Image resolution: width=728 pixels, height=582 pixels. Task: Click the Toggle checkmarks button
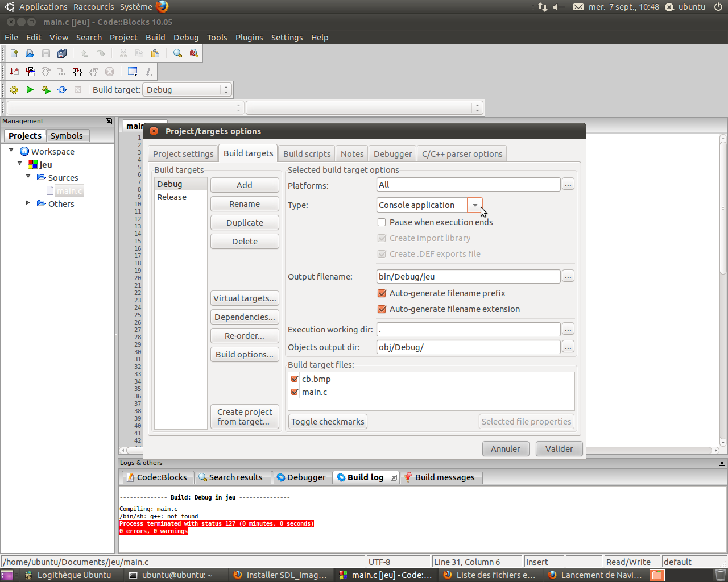point(328,421)
